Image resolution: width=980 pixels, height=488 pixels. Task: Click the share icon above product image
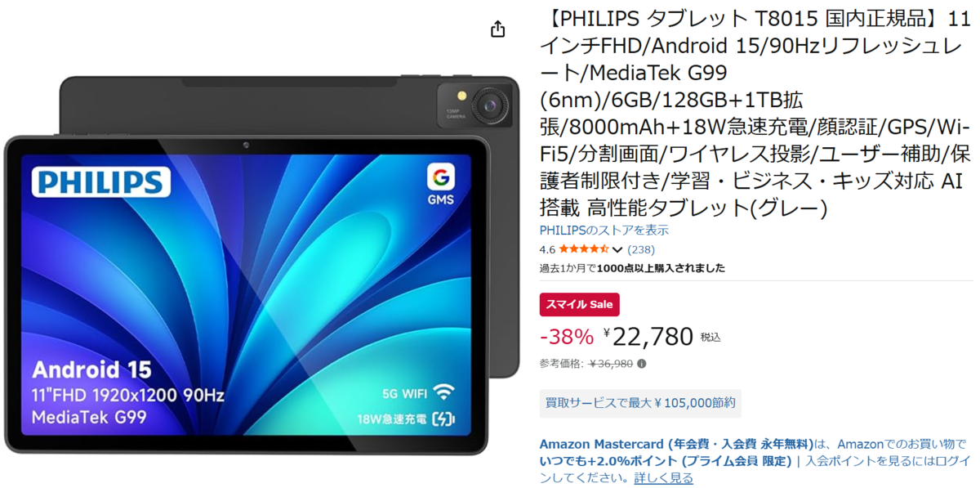(x=497, y=29)
